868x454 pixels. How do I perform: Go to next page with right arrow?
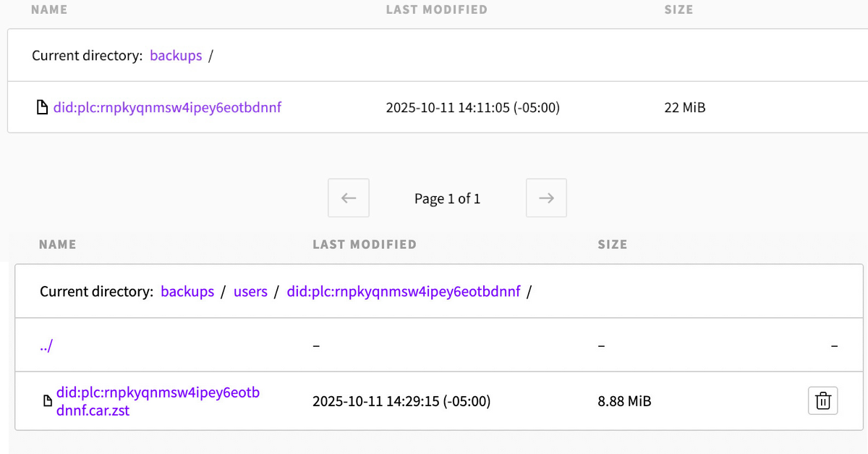546,198
